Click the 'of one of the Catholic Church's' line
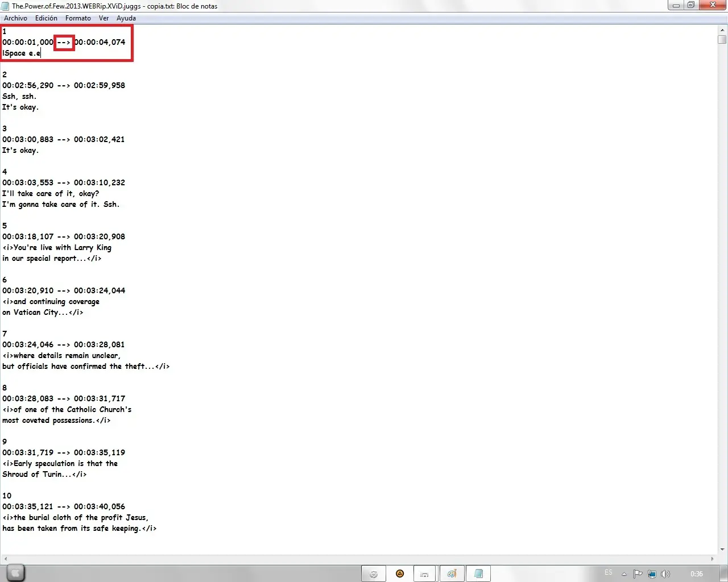The width and height of the screenshot is (728, 582). 67,409
